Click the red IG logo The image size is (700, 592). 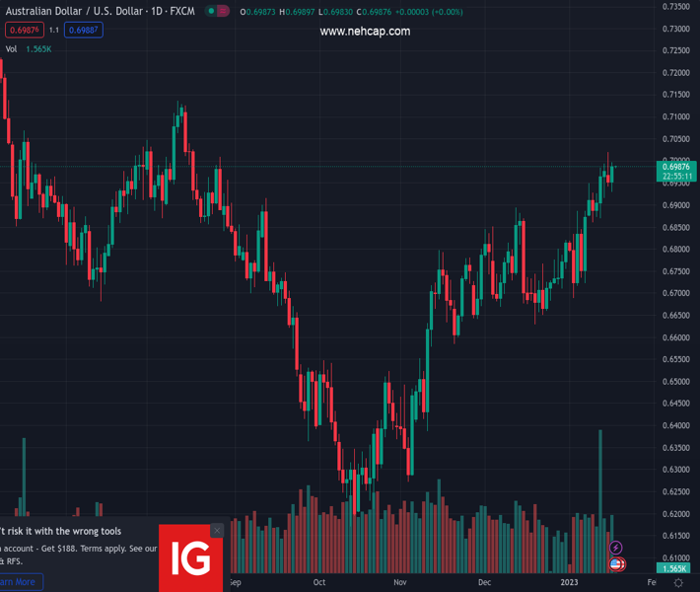tap(189, 558)
